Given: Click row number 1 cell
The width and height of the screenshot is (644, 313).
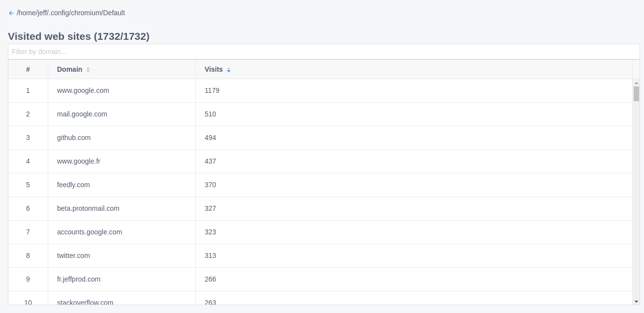Looking at the screenshot, I should [28, 90].
